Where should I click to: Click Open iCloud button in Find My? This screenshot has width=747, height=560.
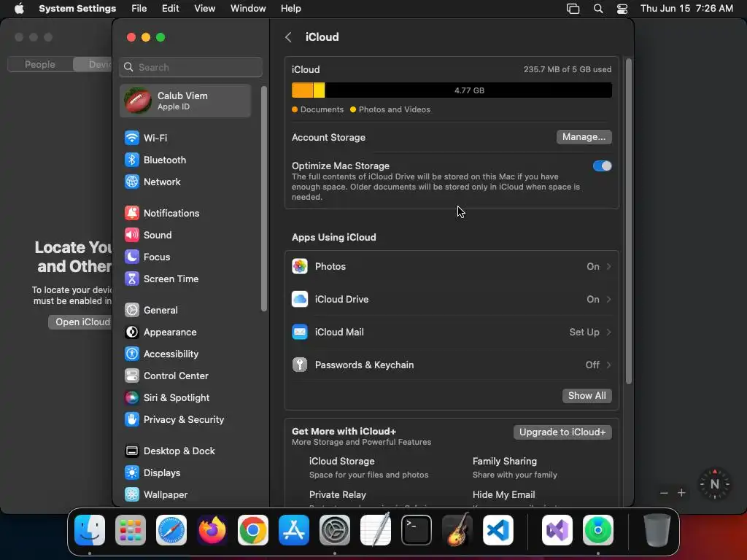pyautogui.click(x=80, y=322)
